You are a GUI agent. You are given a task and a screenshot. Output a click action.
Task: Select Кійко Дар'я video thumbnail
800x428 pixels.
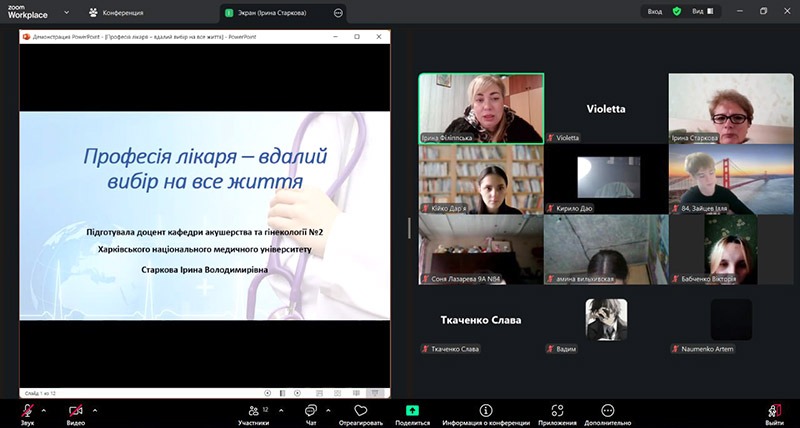480,179
